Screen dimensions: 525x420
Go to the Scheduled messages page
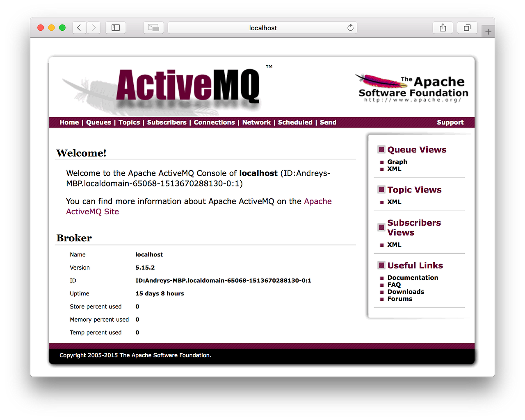point(295,122)
